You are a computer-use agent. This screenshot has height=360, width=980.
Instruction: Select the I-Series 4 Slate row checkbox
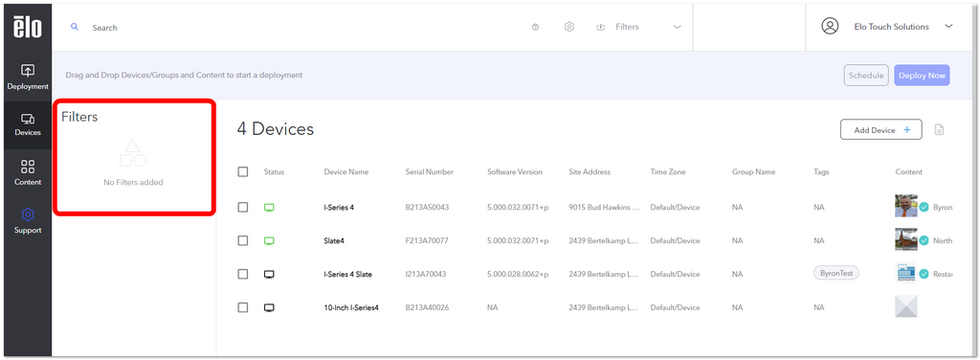(243, 274)
